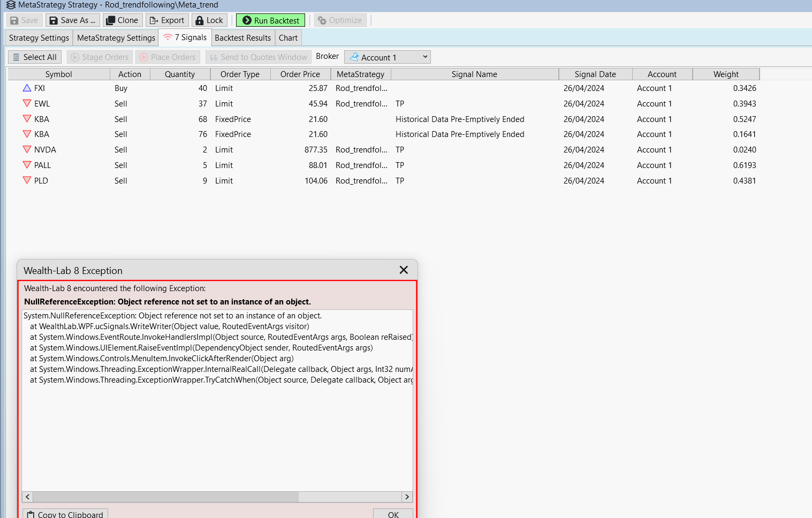Click the red Sell triangle for NVDA
This screenshot has height=518, width=812.
pos(27,150)
